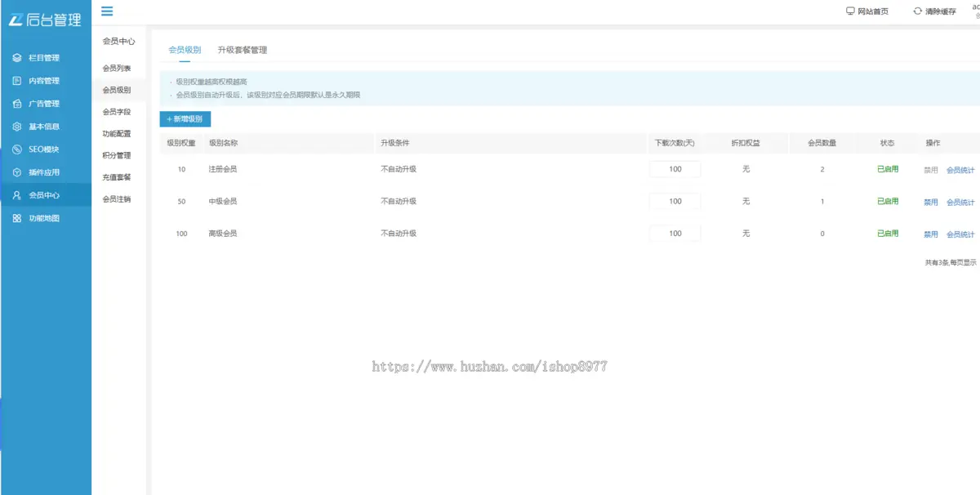Click the 新增级别 button

pyautogui.click(x=185, y=119)
